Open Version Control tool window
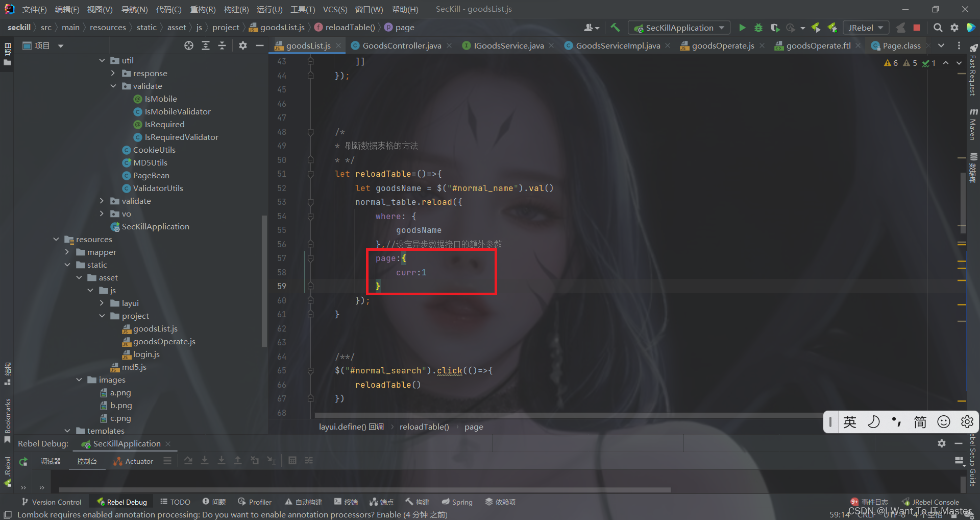980x520 pixels. [x=52, y=502]
